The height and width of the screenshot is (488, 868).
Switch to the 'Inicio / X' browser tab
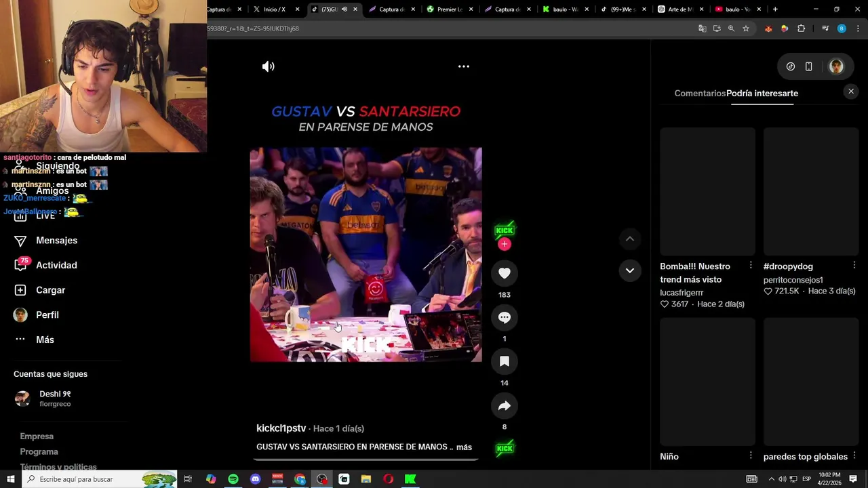pyautogui.click(x=275, y=9)
